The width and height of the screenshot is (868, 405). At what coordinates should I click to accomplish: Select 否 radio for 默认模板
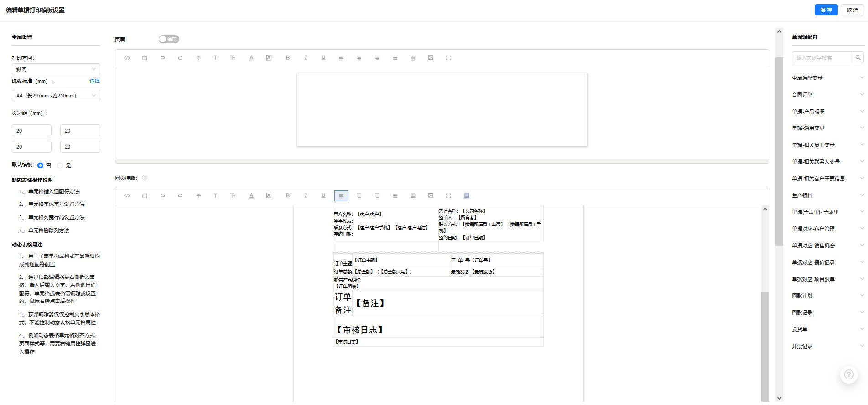tap(41, 165)
